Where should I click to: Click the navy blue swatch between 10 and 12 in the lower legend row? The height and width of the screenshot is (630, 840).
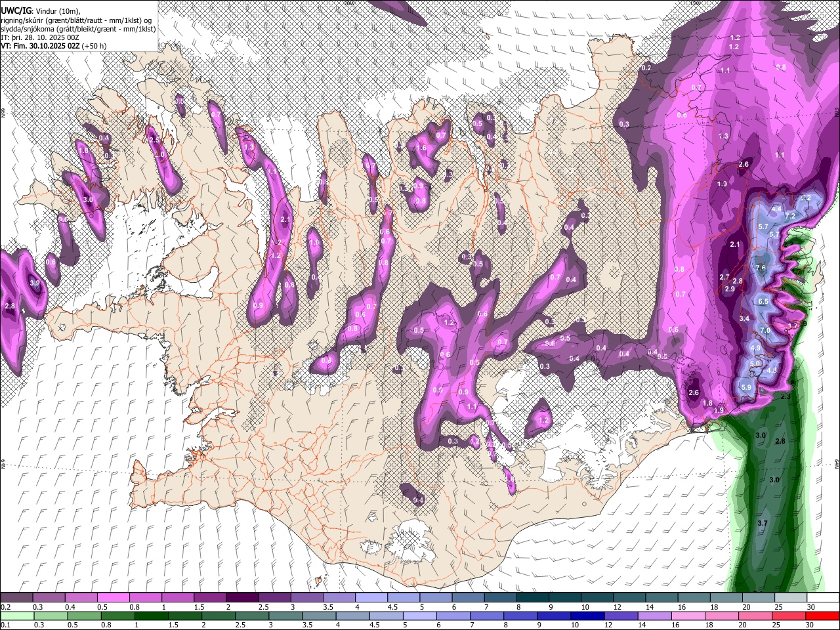coord(586,616)
